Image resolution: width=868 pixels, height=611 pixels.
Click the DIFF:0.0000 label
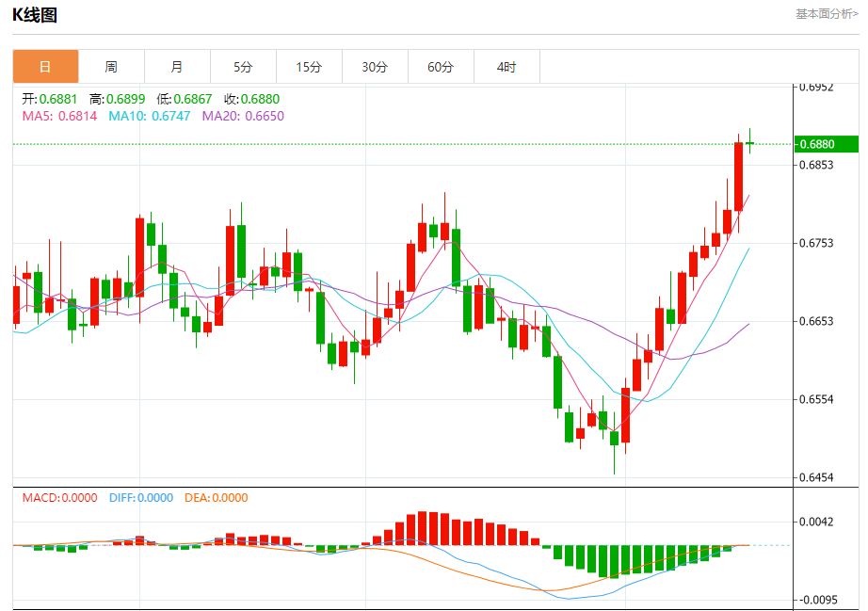141,497
